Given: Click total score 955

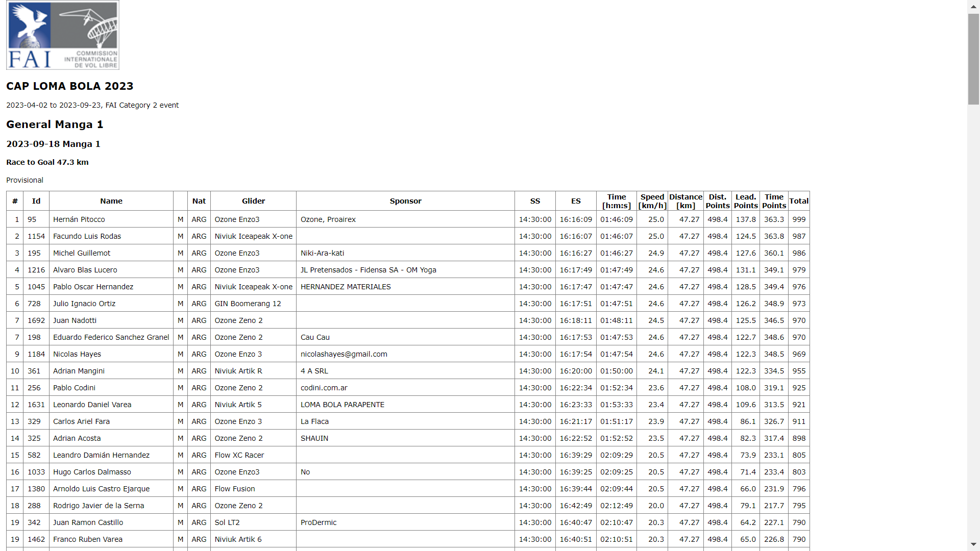Looking at the screenshot, I should 799,371.
